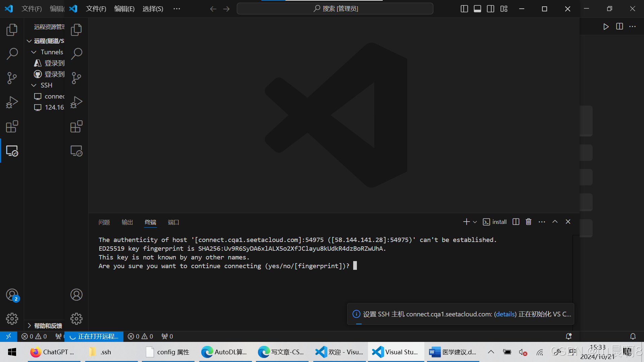
Task: Select the 终端 panel tab
Action: pyautogui.click(x=150, y=222)
